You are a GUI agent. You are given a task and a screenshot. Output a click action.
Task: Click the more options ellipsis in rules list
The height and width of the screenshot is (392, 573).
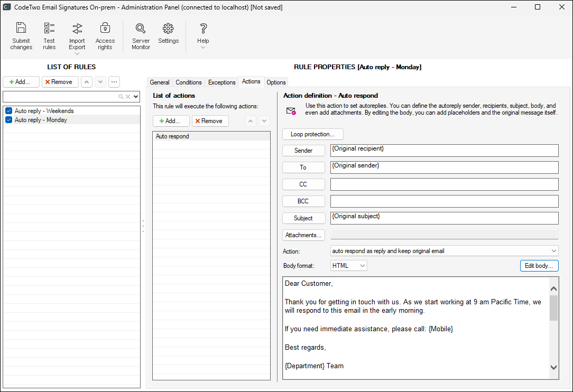coord(114,82)
